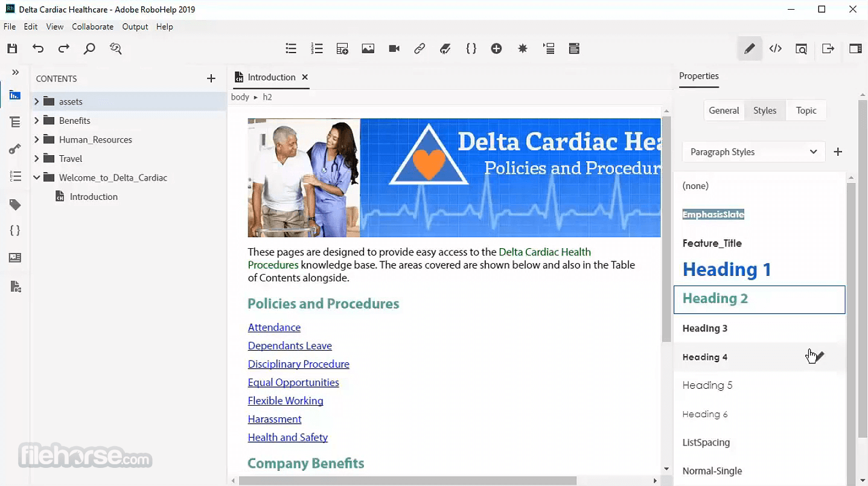Open the Snippets panel in the left sidebar
This screenshot has height=486, width=868.
click(15, 231)
